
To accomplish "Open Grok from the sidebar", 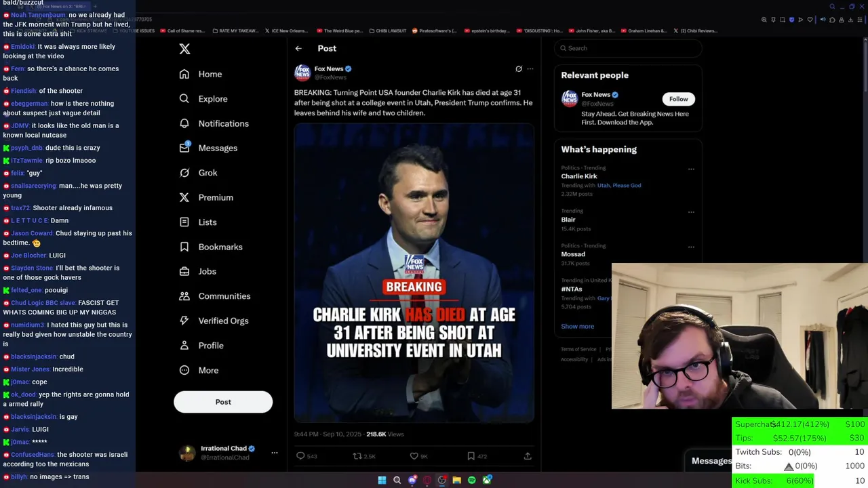I will click(198, 173).
